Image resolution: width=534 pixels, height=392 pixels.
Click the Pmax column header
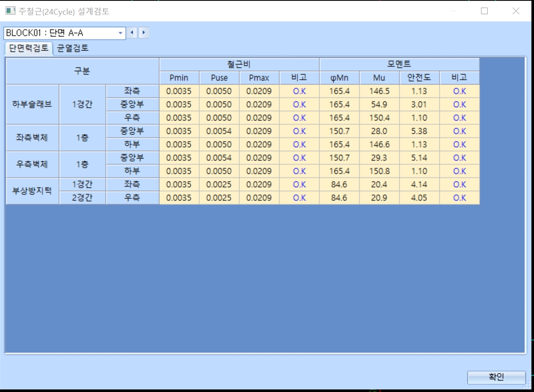[x=259, y=78]
